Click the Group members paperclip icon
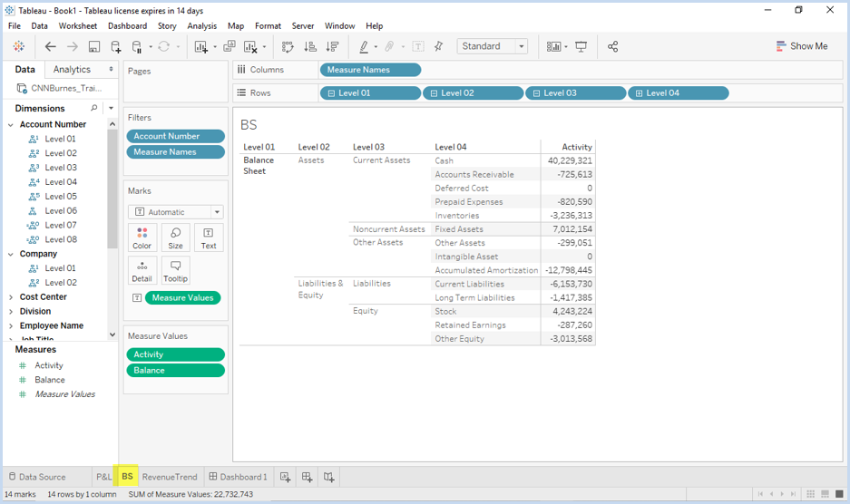This screenshot has height=504, width=850. [x=389, y=46]
